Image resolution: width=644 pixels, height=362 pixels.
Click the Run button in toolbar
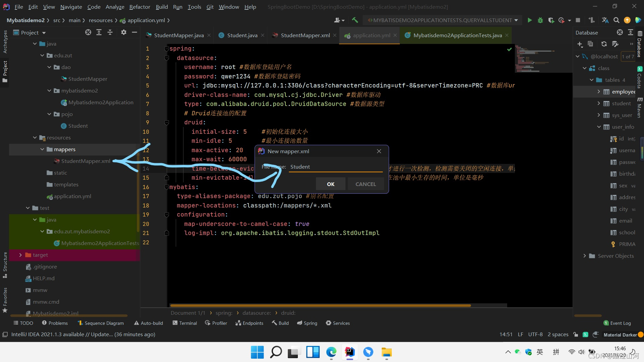click(x=529, y=21)
